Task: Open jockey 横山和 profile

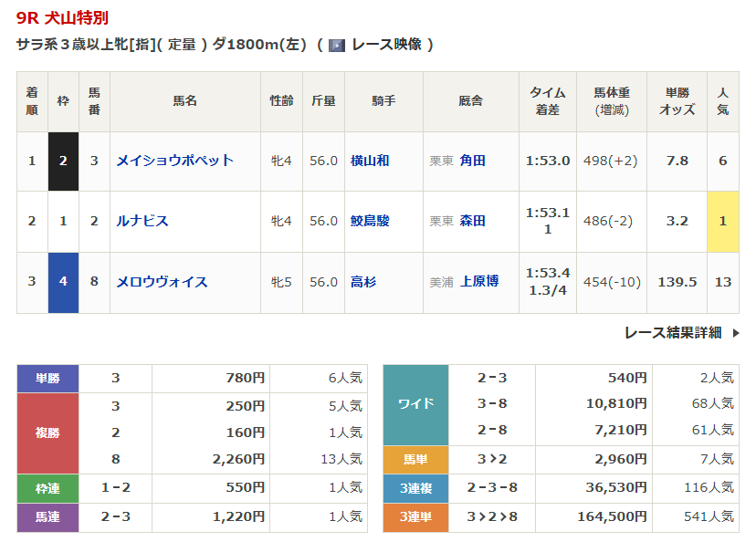Action: [x=370, y=161]
